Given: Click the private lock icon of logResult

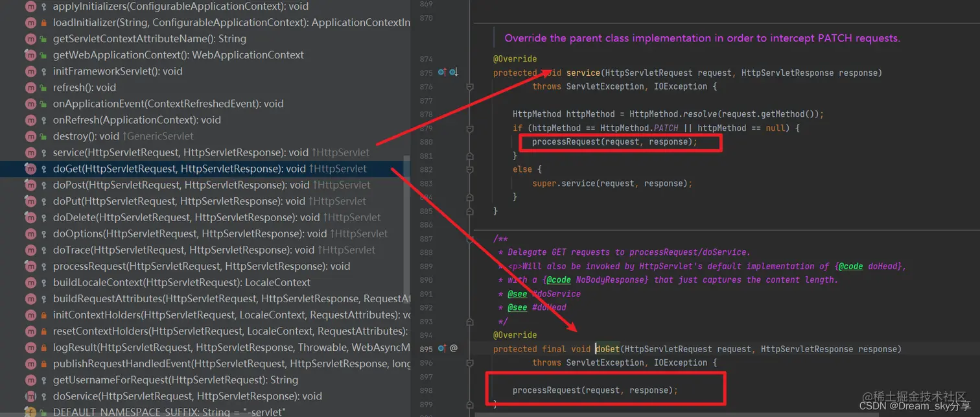Looking at the screenshot, I should tap(44, 348).
